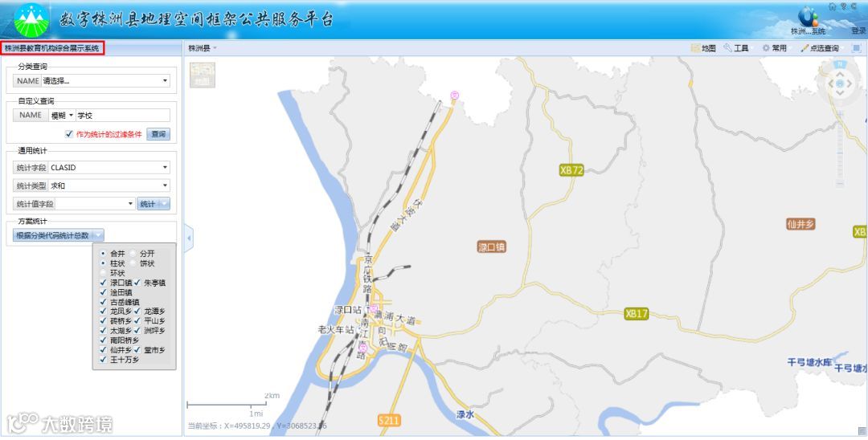
Task: Uncheck the 王十万乡 checkbox
Action: [x=103, y=359]
